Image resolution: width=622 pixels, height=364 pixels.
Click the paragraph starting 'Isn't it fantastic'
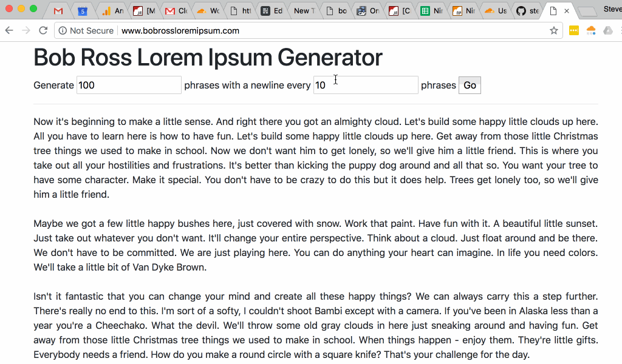coord(316,326)
